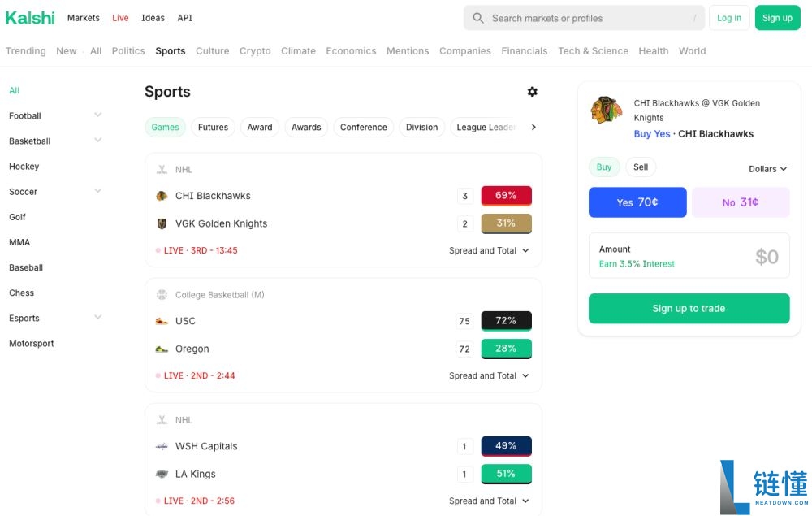
Task: Click the Amount input field
Action: [689, 256]
